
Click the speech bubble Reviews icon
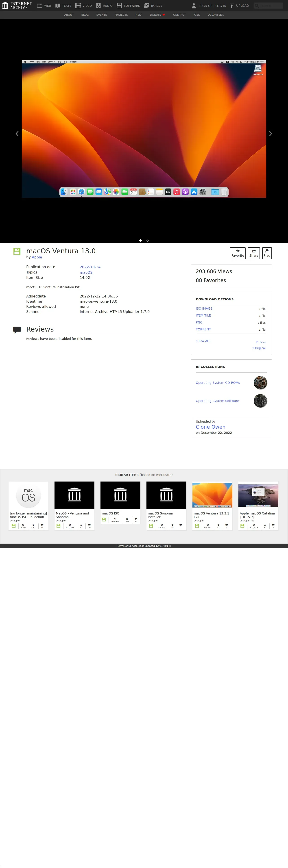pos(17,330)
